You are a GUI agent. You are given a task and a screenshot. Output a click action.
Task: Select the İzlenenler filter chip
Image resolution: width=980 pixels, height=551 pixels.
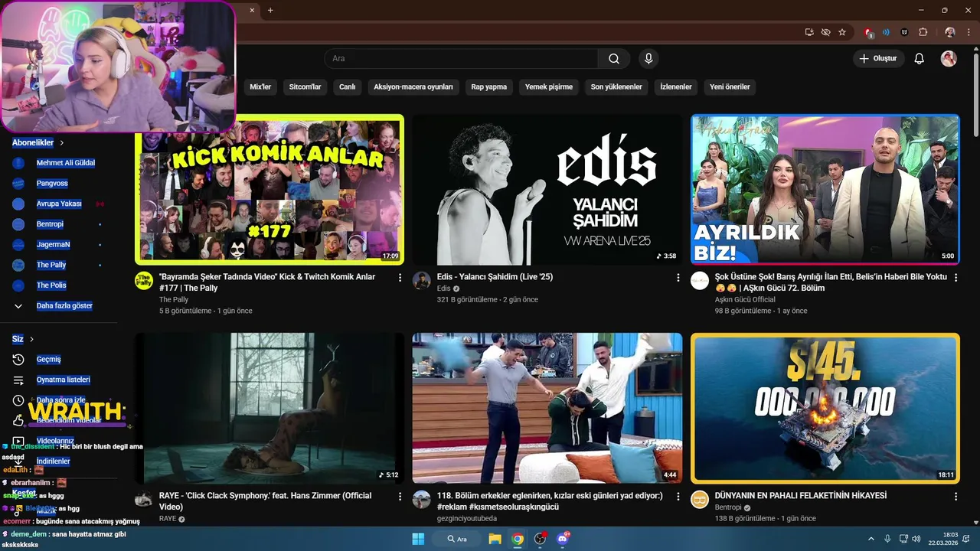(676, 87)
